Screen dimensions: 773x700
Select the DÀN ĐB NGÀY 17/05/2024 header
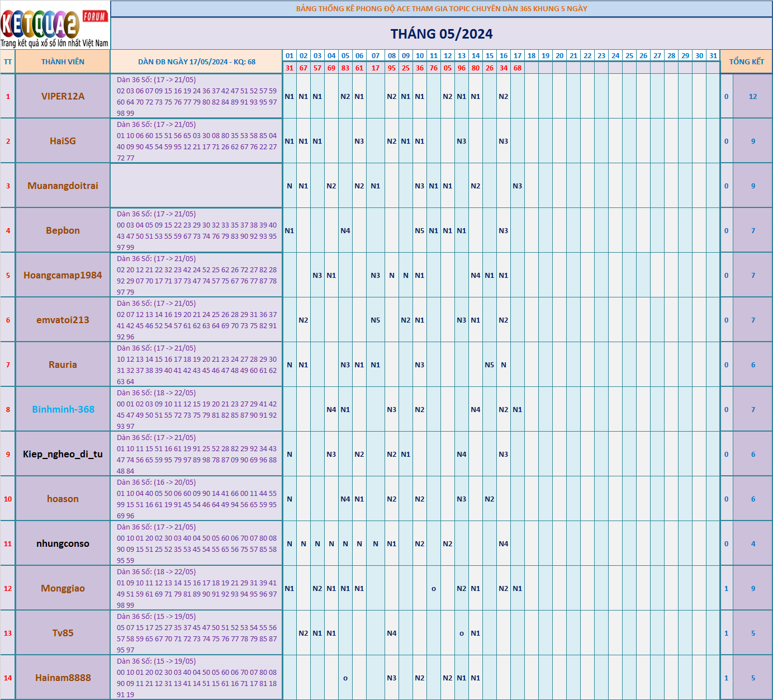(197, 62)
